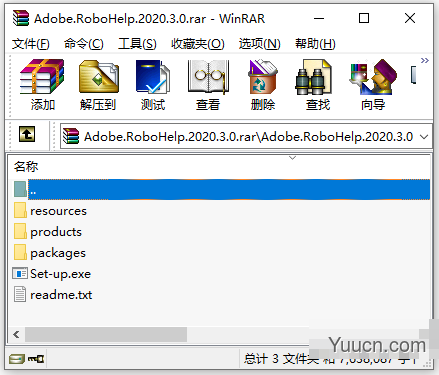
Task: Open the Commands (命令) menu
Action: (x=84, y=44)
